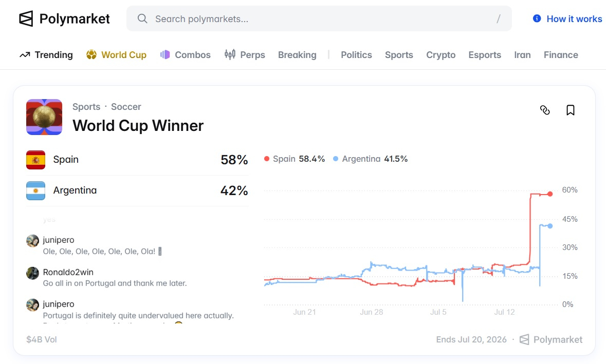Viewport: 606px width, 364px height.
Task: Click the Perps candlestick icon
Action: coord(230,55)
